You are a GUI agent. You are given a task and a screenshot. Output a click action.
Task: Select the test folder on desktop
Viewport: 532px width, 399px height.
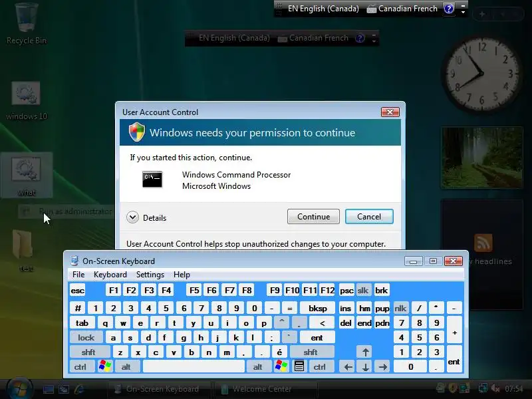pos(24,251)
